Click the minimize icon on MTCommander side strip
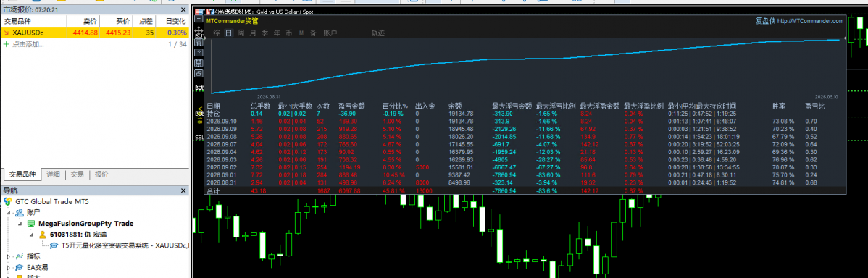The image size is (868, 278). pyautogui.click(x=199, y=18)
